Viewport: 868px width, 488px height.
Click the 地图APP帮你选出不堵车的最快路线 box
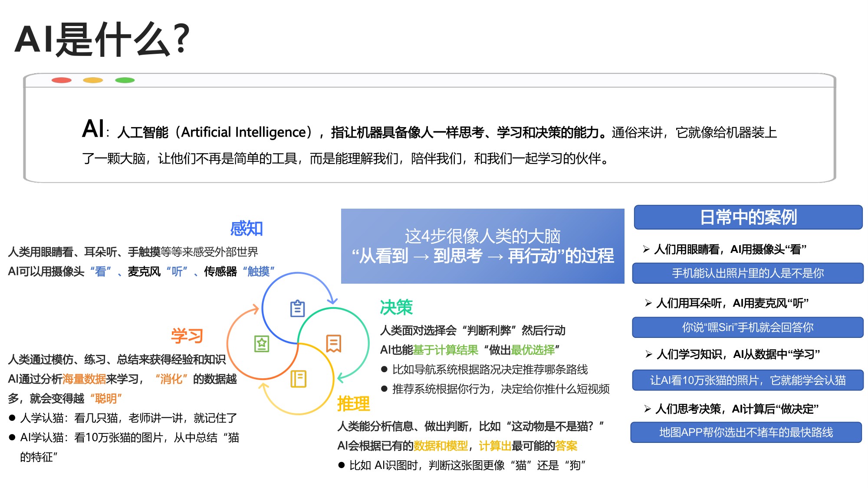click(746, 432)
